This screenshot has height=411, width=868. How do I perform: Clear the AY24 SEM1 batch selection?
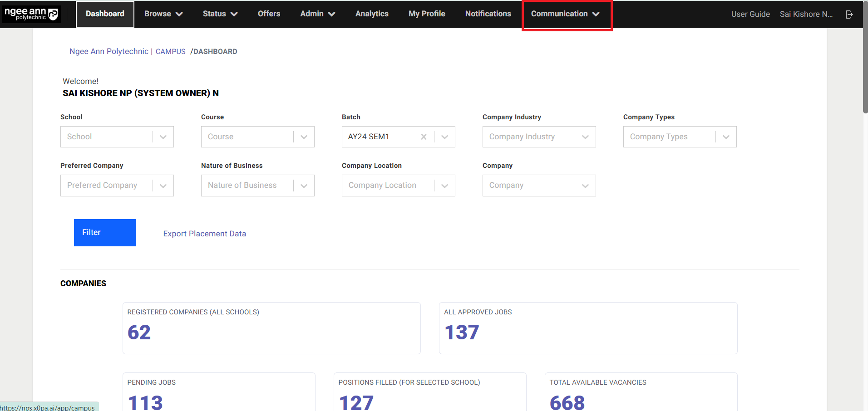(424, 137)
